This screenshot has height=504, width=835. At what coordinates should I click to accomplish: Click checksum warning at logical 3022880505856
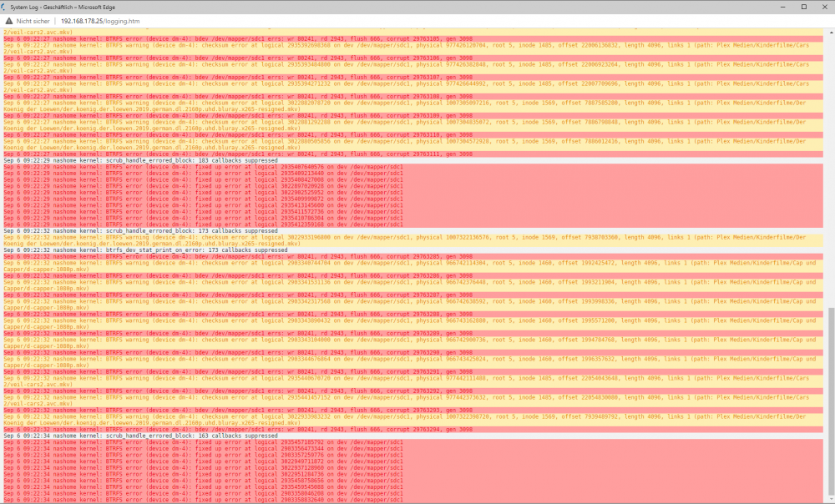click(412, 144)
